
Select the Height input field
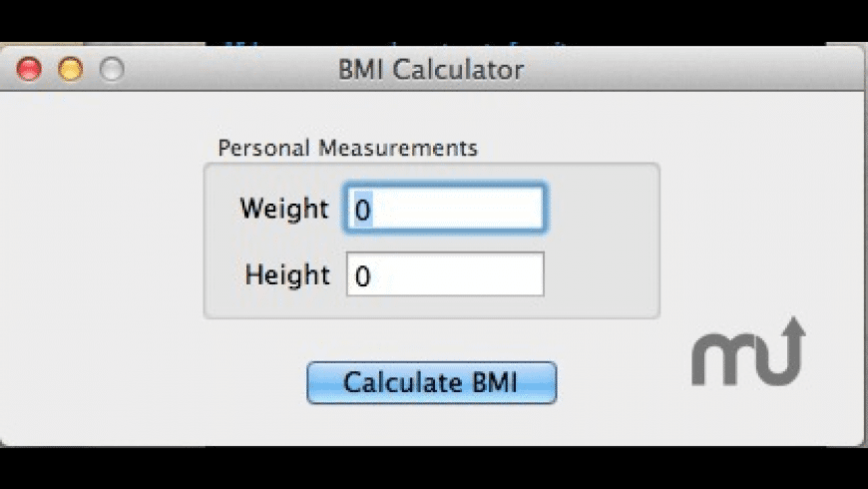pos(445,274)
